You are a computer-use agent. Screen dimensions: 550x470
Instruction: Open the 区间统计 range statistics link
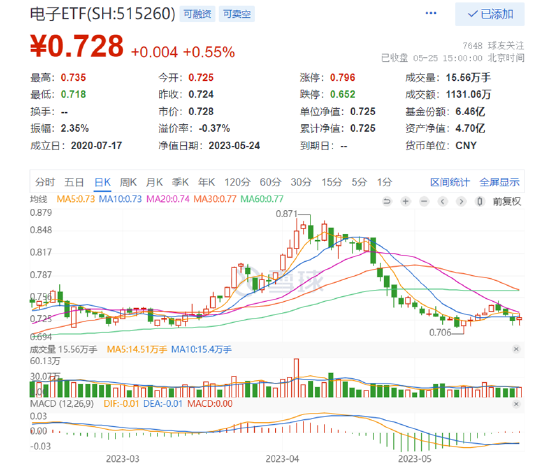tap(450, 182)
